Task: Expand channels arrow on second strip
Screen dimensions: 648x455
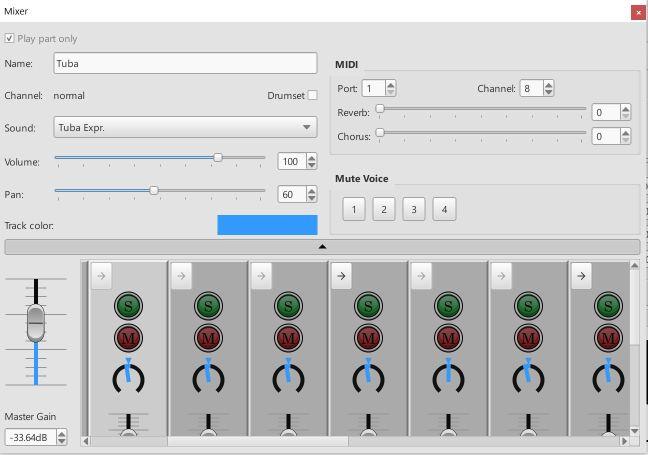Action: [x=181, y=276]
